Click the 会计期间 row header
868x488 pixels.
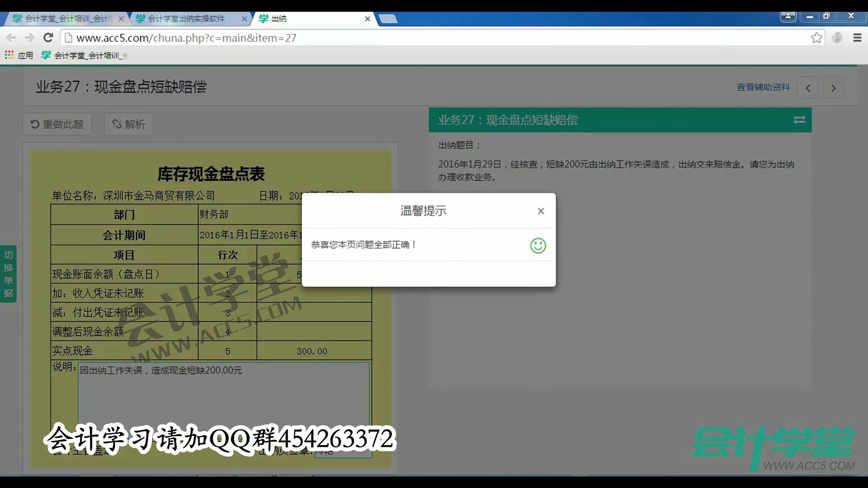coord(124,235)
